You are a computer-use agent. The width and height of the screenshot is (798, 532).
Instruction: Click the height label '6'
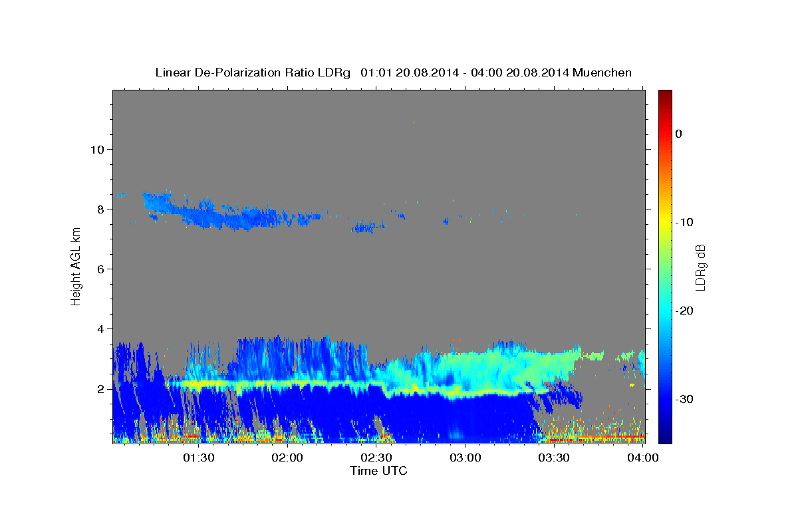[x=100, y=269]
